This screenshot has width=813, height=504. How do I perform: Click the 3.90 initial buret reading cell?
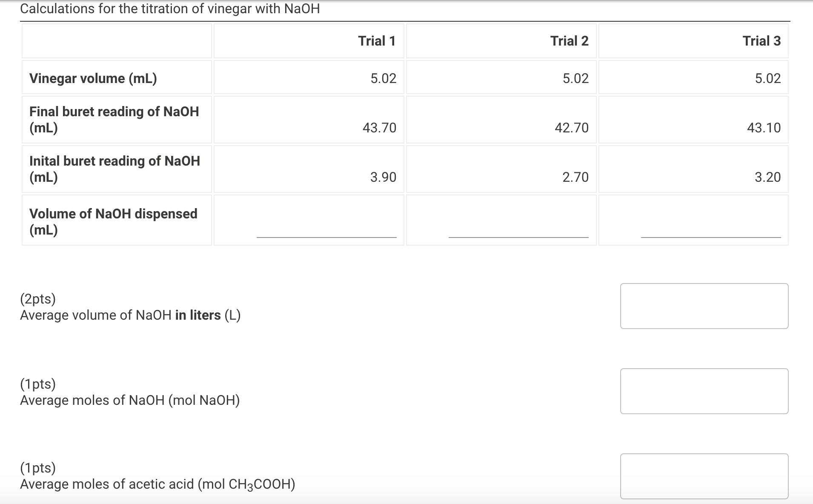coord(384,177)
